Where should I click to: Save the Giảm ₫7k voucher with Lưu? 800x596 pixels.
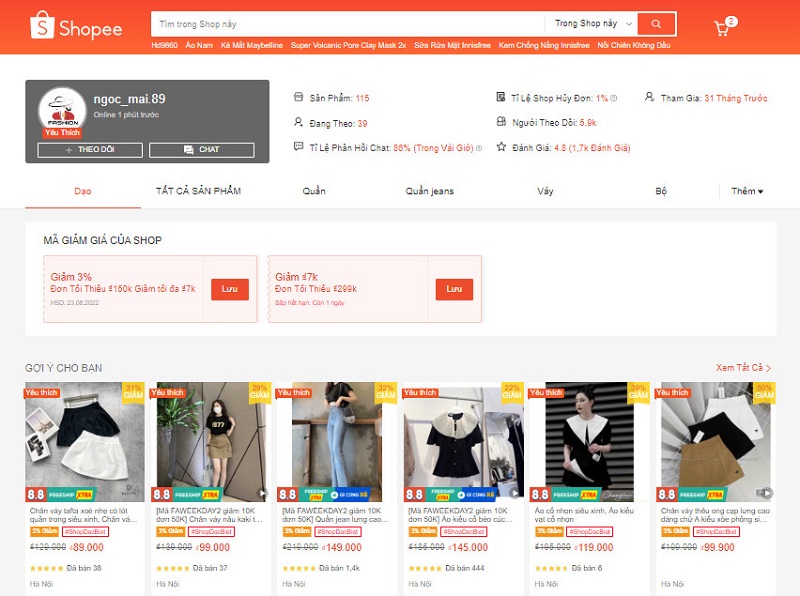coord(454,288)
